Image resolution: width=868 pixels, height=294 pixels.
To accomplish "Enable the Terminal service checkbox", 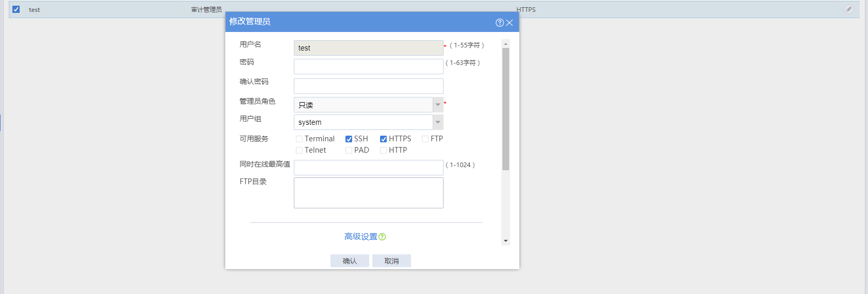I will [299, 139].
